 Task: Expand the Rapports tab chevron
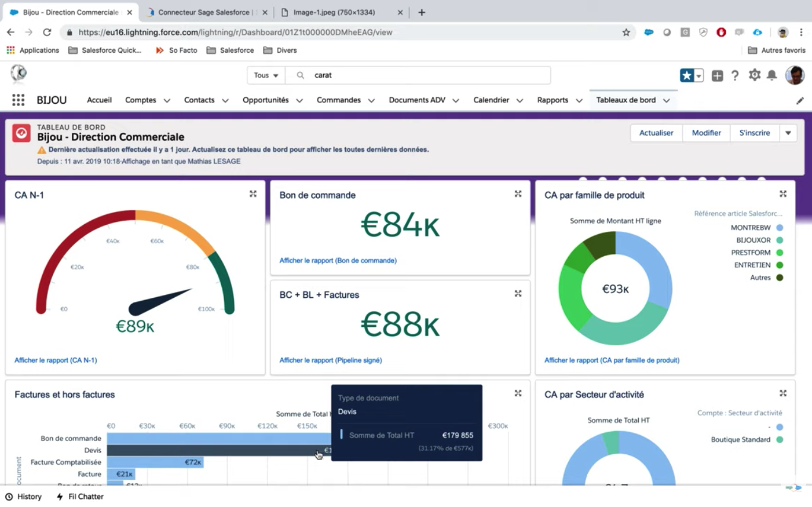tap(579, 101)
